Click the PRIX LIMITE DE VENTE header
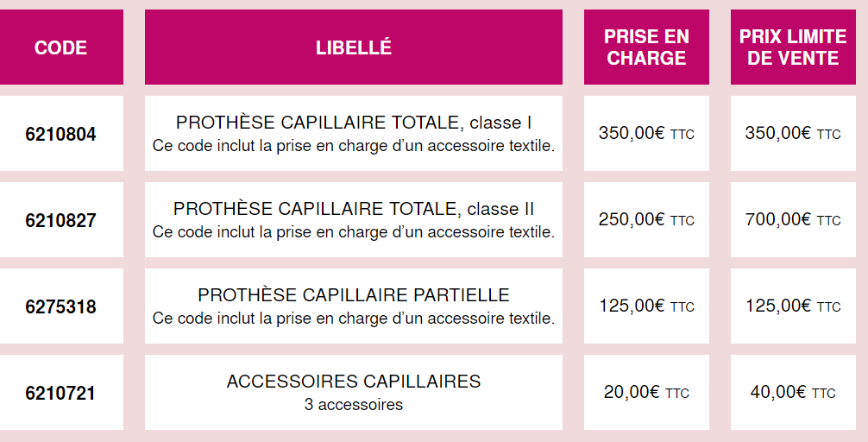 coord(793,47)
